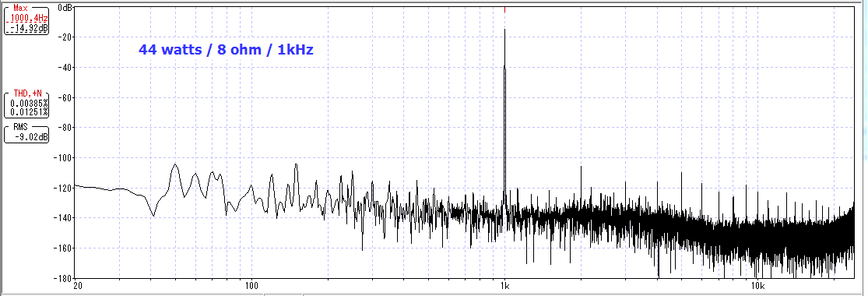868x296 pixels.
Task: Click the 10k frequency axis label
Action: pos(757,286)
